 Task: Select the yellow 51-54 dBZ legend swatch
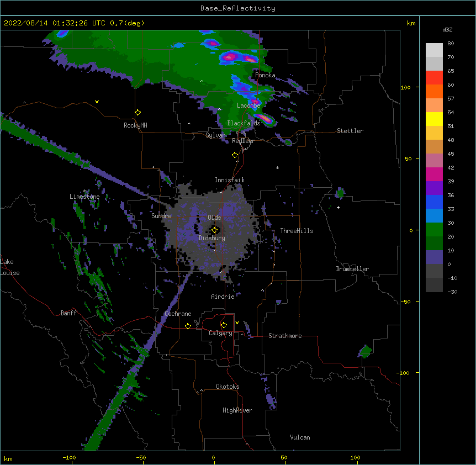tap(434, 119)
